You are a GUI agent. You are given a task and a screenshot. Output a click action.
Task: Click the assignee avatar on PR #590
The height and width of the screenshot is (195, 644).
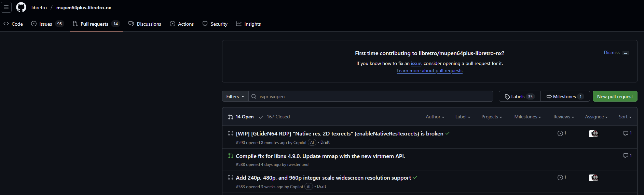[593, 134]
